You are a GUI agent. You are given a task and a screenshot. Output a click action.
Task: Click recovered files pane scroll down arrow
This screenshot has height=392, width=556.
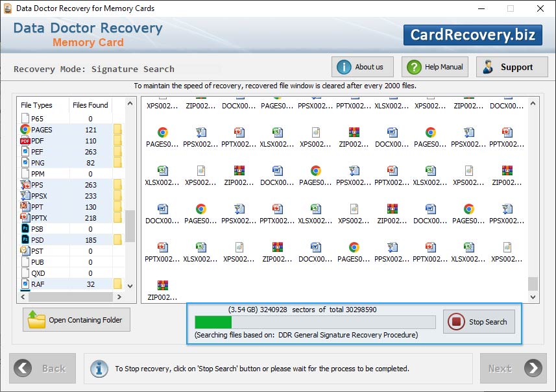(533, 297)
